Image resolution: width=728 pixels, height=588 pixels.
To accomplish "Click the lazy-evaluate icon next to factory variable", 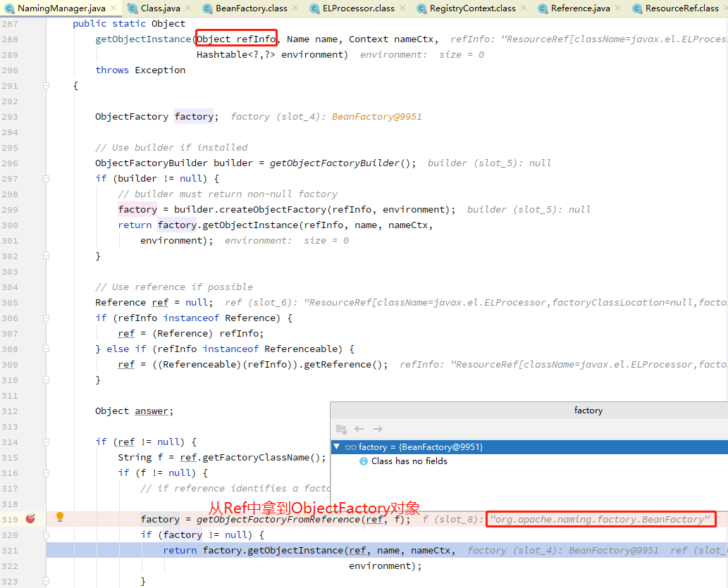I will click(x=351, y=446).
